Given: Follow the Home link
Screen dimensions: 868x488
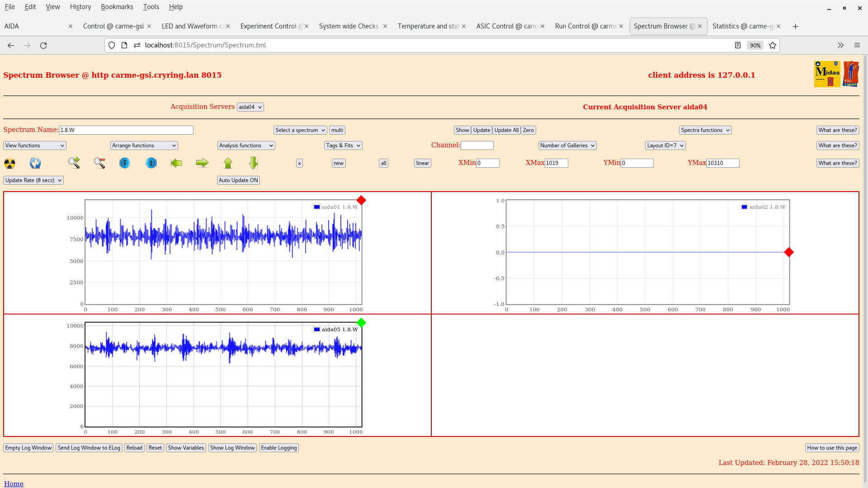Looking at the screenshot, I should pos(14,483).
